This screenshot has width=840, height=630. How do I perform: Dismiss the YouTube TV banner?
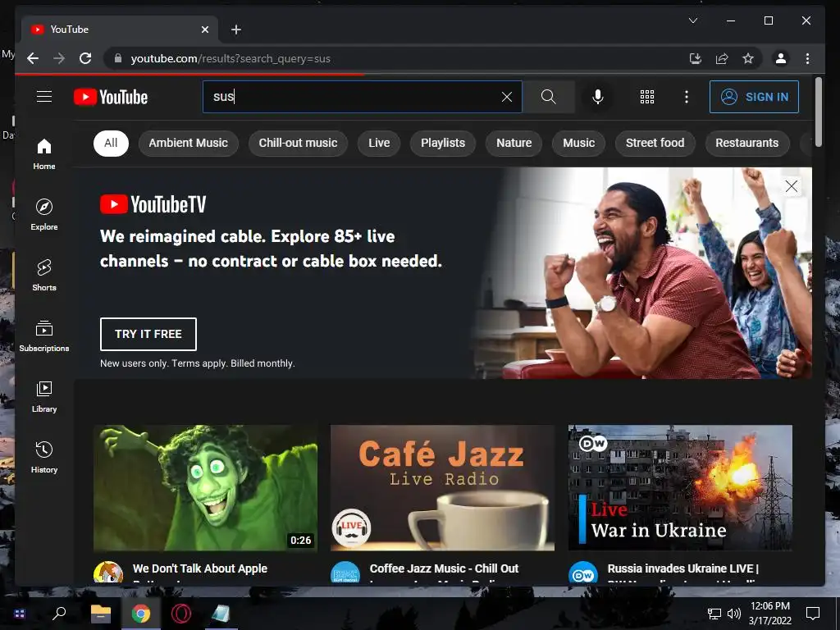click(792, 186)
